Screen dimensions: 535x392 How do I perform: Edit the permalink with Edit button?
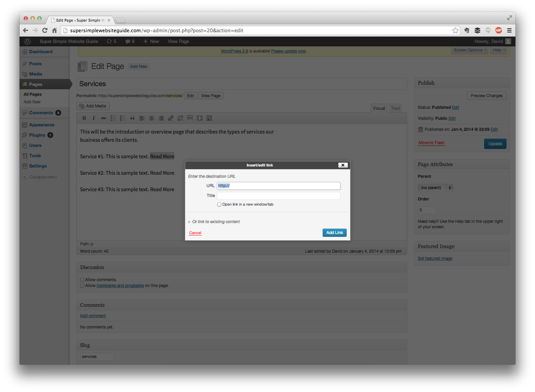point(191,96)
